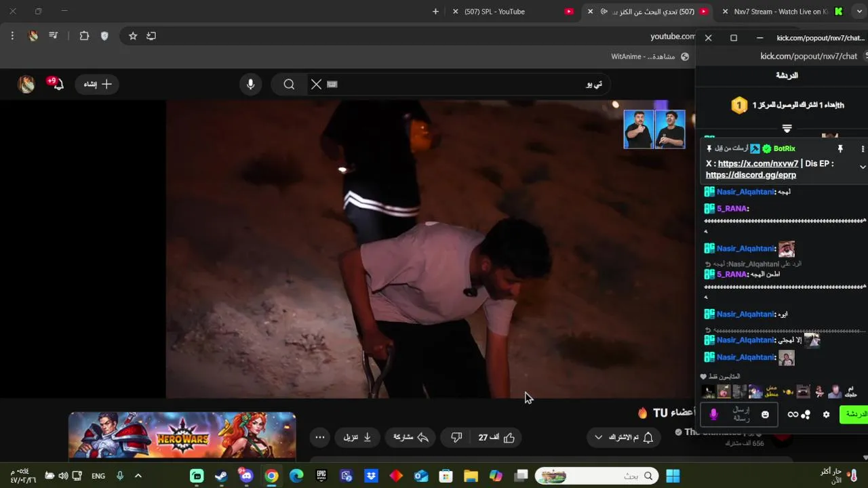Viewport: 868px width, 488px height.
Task: Click the video player area
Action: (x=430, y=249)
